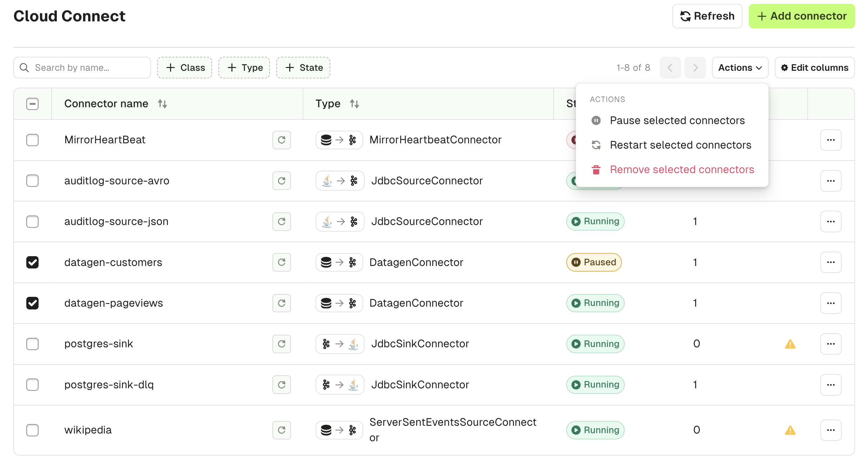Screen dimensions: 868x464
Task: Click the Kafka-to-JDBC type icon for postgres-sink
Action: (340, 344)
